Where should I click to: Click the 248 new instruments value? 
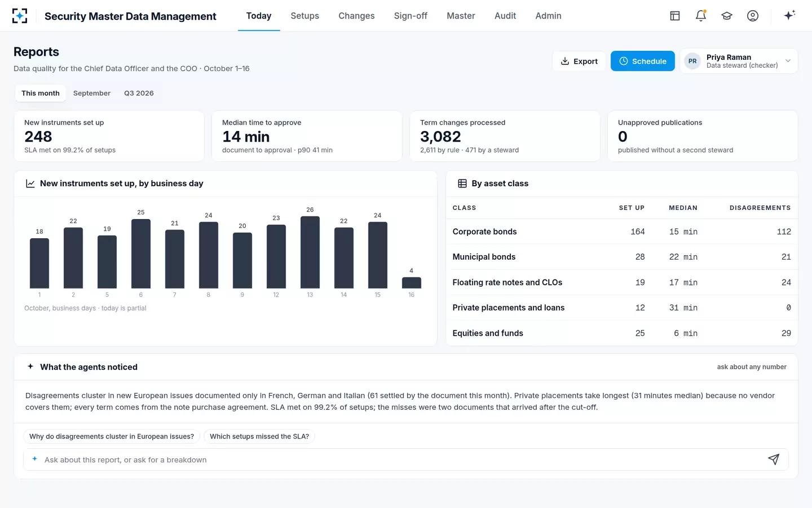pyautogui.click(x=38, y=137)
